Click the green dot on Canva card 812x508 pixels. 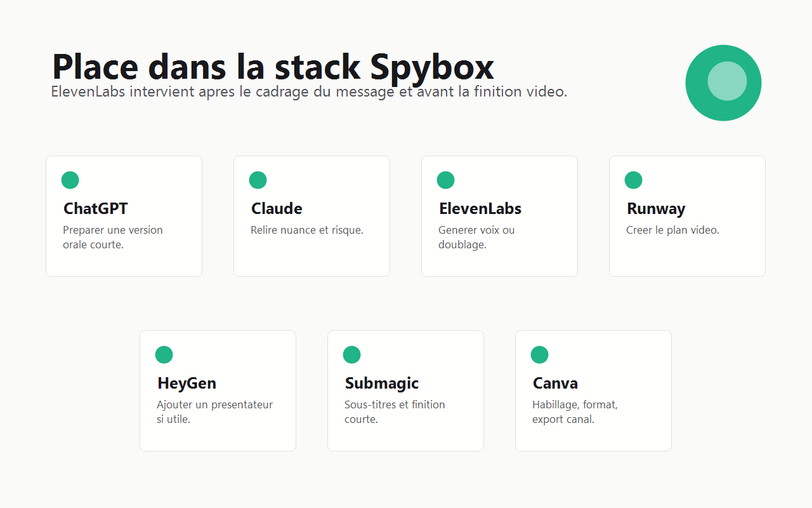(x=539, y=354)
